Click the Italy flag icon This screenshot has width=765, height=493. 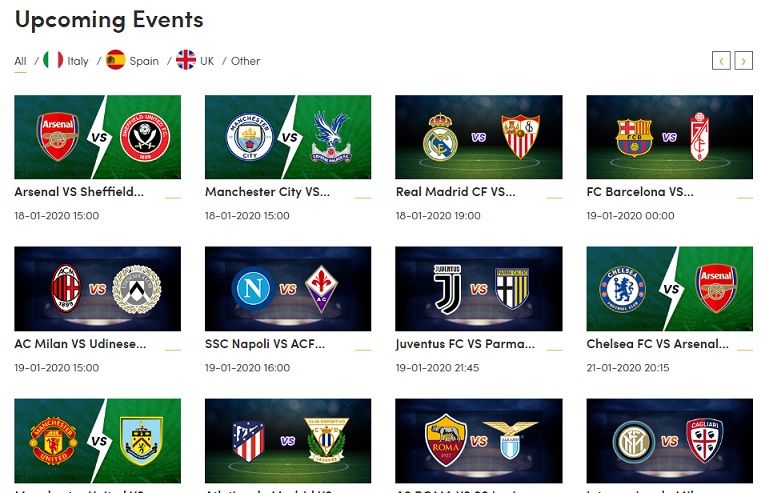(x=53, y=60)
